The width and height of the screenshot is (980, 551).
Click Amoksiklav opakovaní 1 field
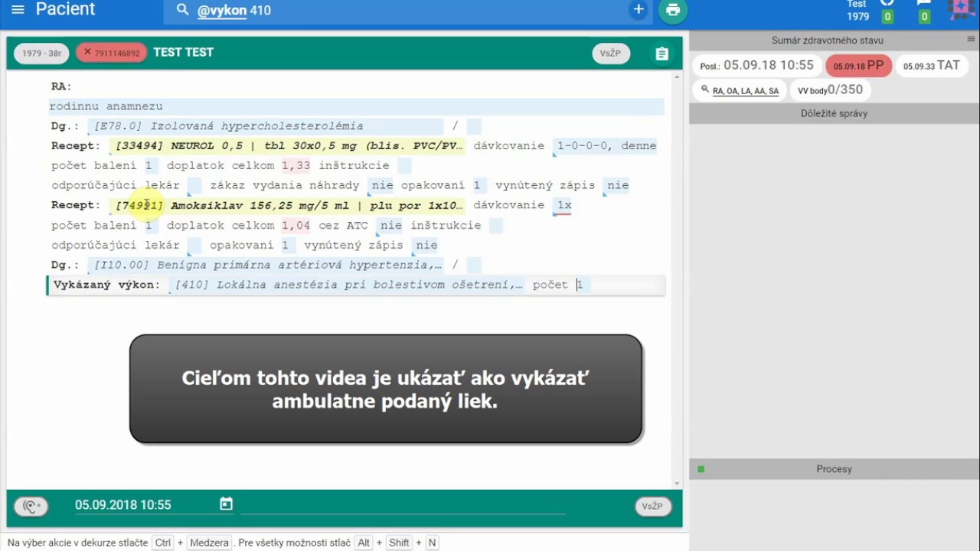pyautogui.click(x=285, y=246)
